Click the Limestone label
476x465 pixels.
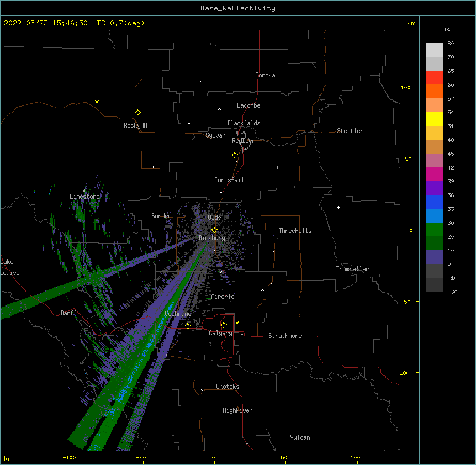click(x=84, y=197)
